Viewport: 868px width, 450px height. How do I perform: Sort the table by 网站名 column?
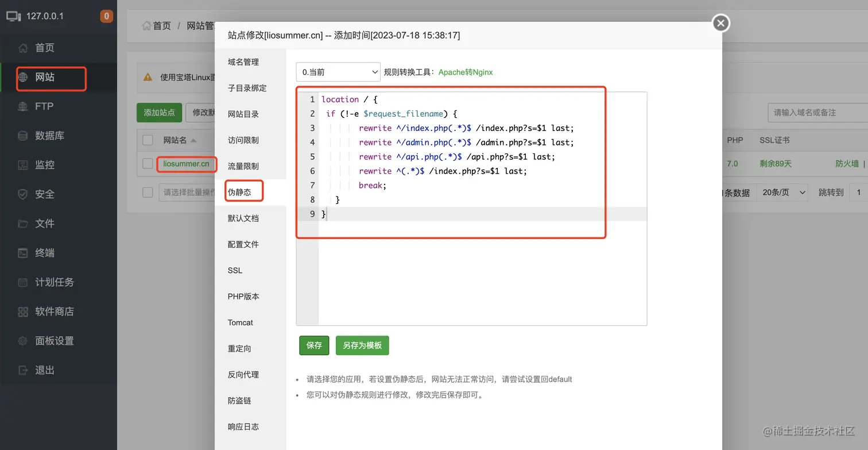coord(179,140)
